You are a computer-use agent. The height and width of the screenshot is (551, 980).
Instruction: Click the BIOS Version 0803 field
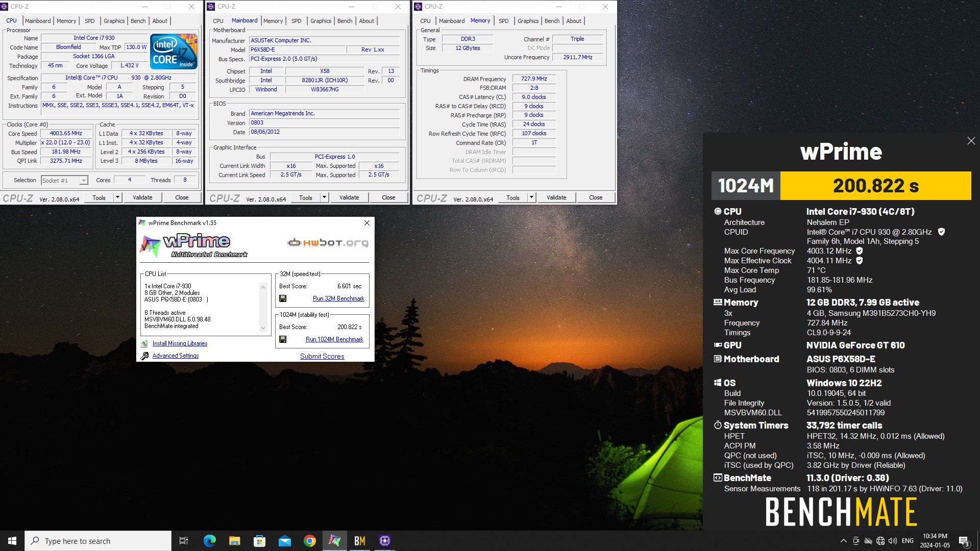point(324,122)
